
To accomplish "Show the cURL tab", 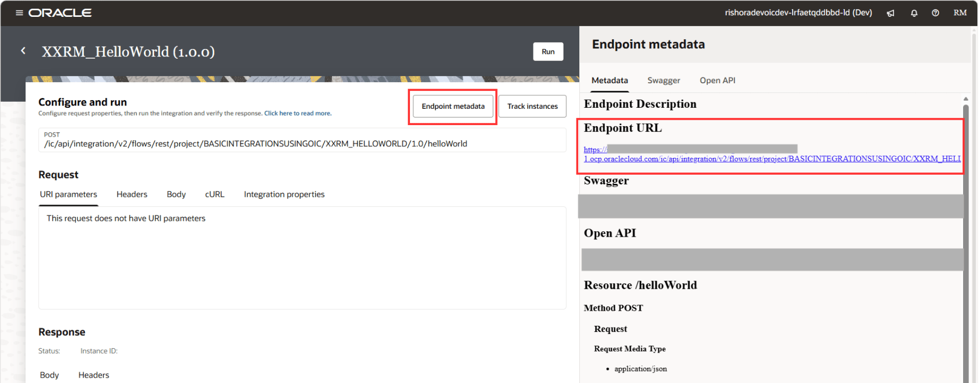I will pyautogui.click(x=215, y=195).
